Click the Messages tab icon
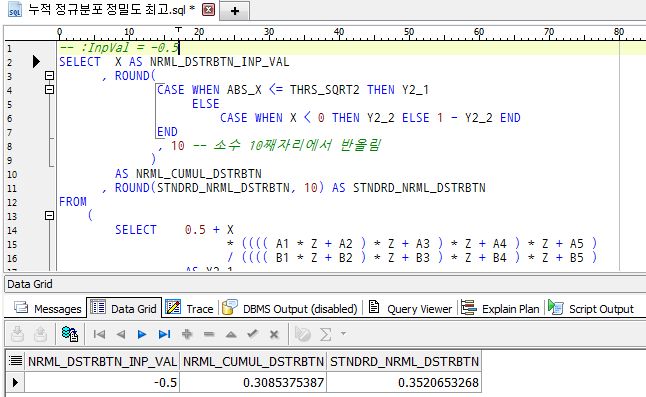Screen dimensions: 646x397 coord(21,307)
